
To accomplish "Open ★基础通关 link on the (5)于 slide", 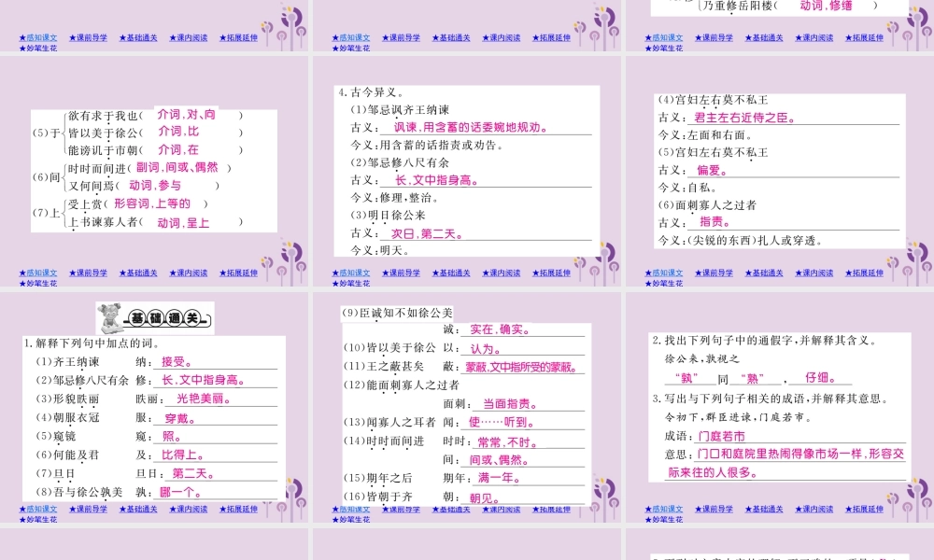I will click(138, 273).
